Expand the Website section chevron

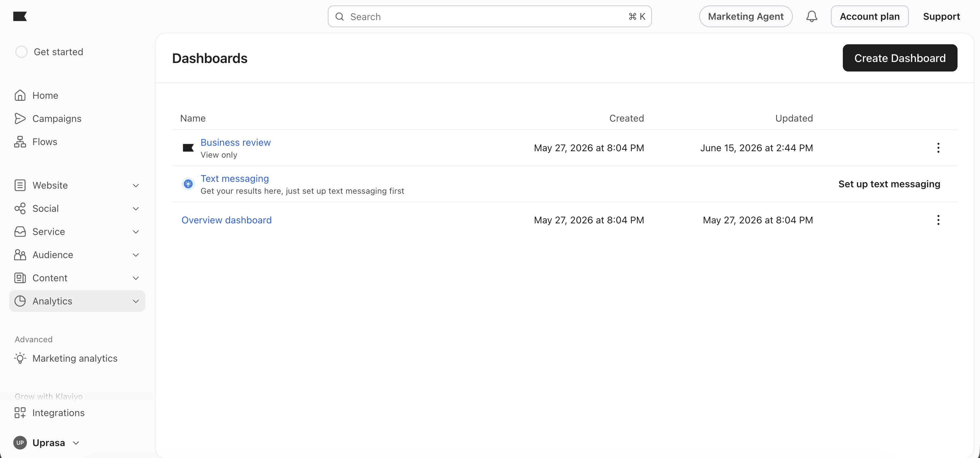tap(136, 185)
